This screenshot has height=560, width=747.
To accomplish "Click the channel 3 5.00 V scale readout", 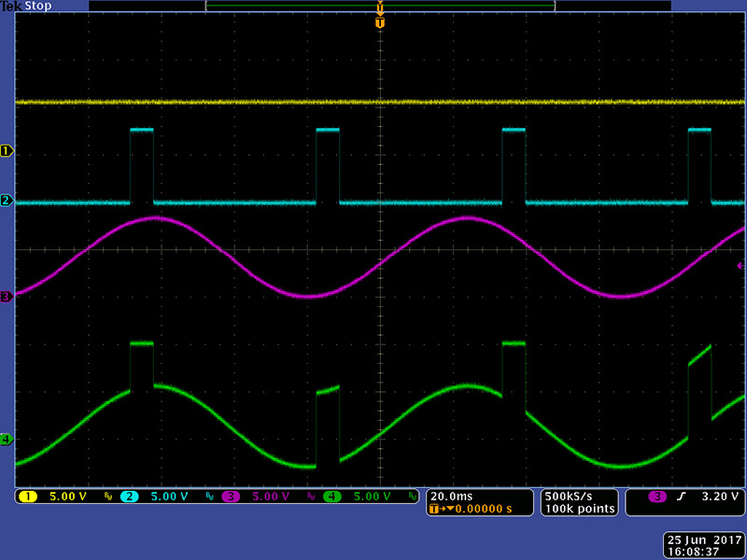I will click(x=271, y=497).
